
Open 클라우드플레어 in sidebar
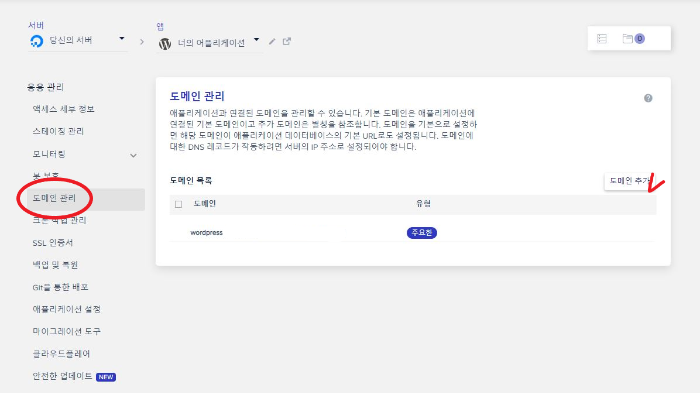coord(61,354)
